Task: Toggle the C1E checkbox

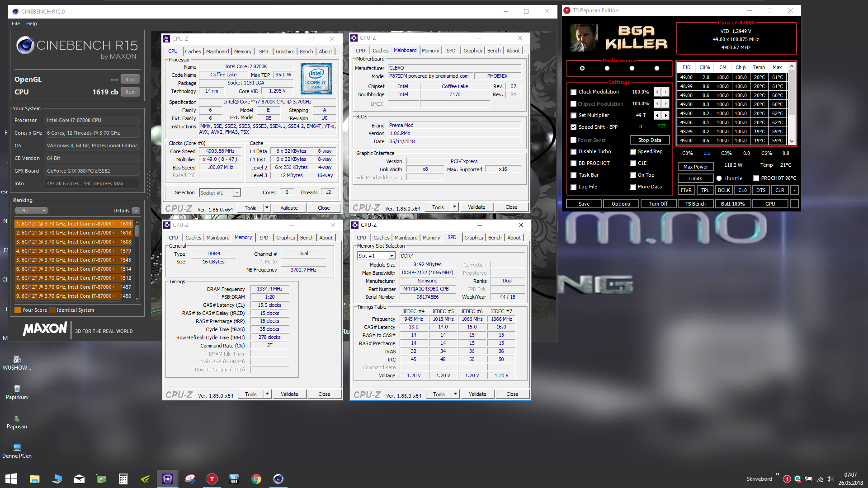Action: click(x=633, y=164)
